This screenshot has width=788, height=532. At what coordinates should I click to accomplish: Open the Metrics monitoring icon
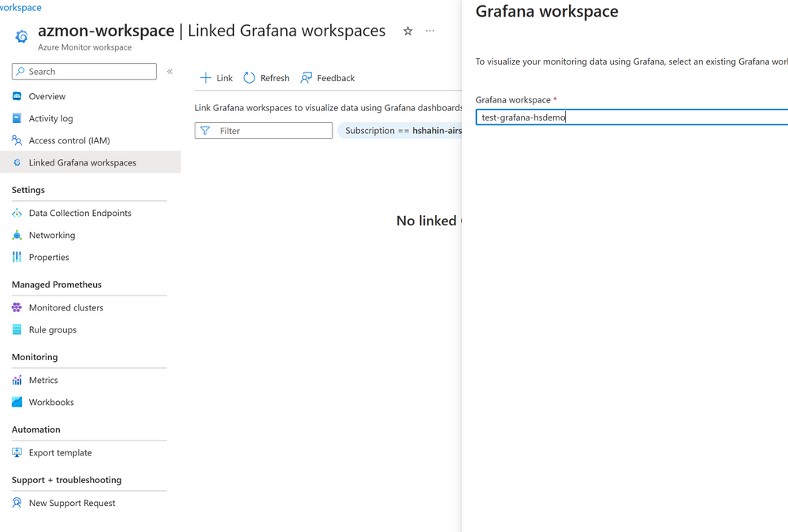(16, 379)
